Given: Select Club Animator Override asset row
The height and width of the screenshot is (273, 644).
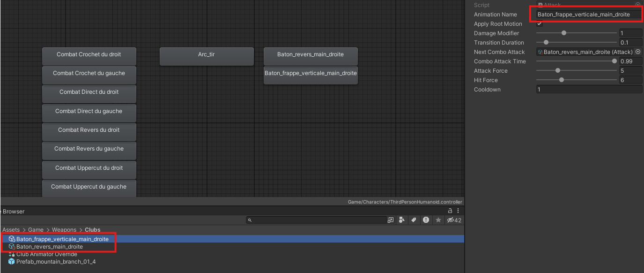Looking at the screenshot, I should (232, 254).
